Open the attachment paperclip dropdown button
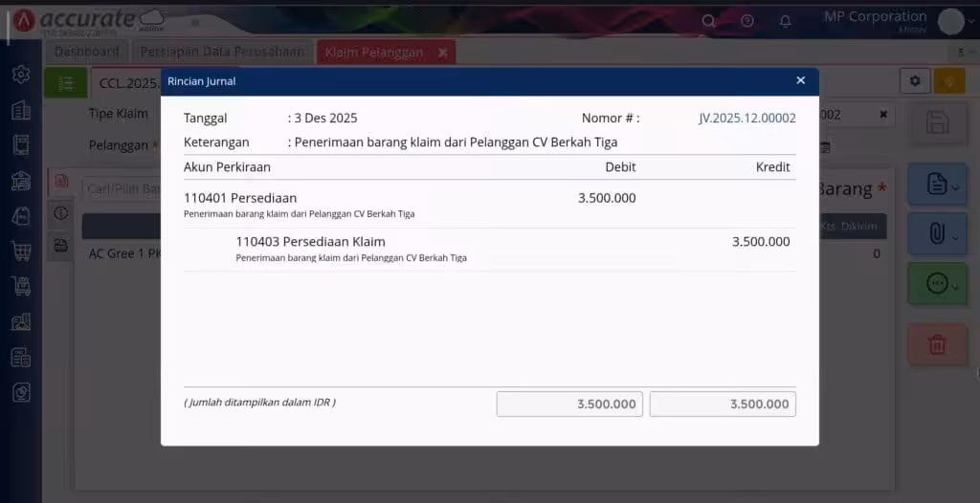 tap(937, 233)
